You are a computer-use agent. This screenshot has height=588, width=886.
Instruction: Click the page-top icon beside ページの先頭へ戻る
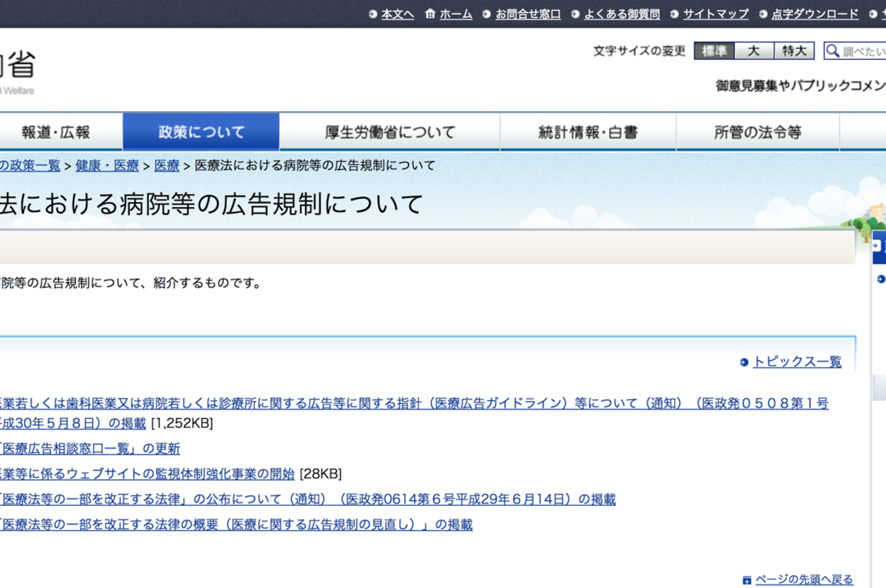[746, 580]
